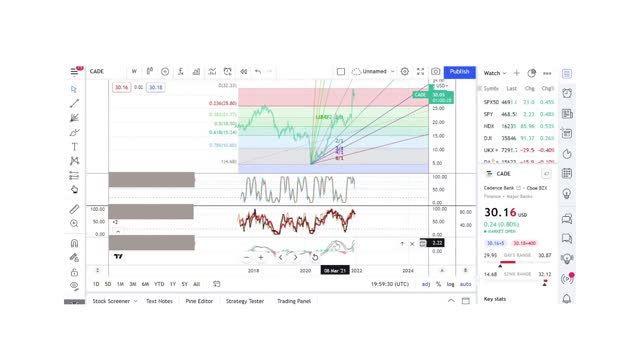Open the icons drawing tool
640x360 pixels.
coord(74,190)
